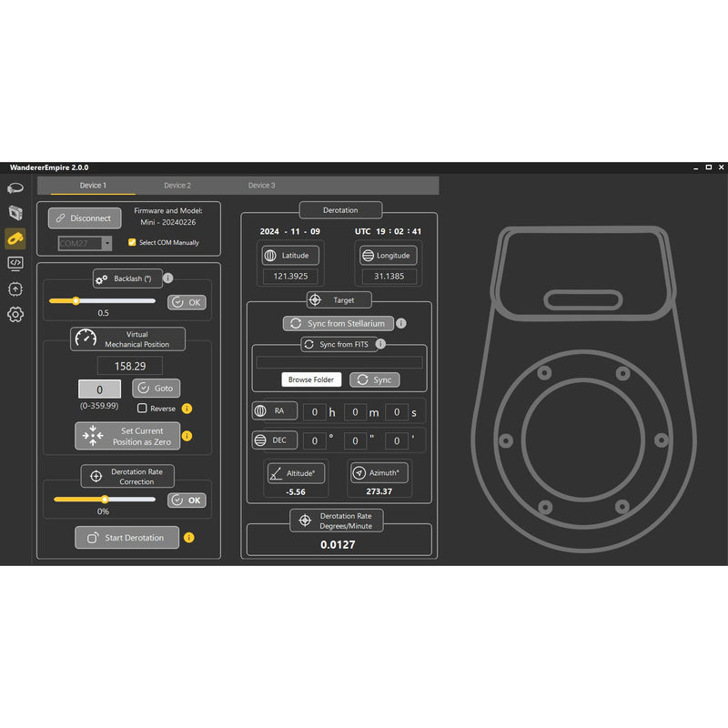Screen dimensions: 728x728
Task: Click info icon next to Sync from Stellarium
Action: [401, 323]
